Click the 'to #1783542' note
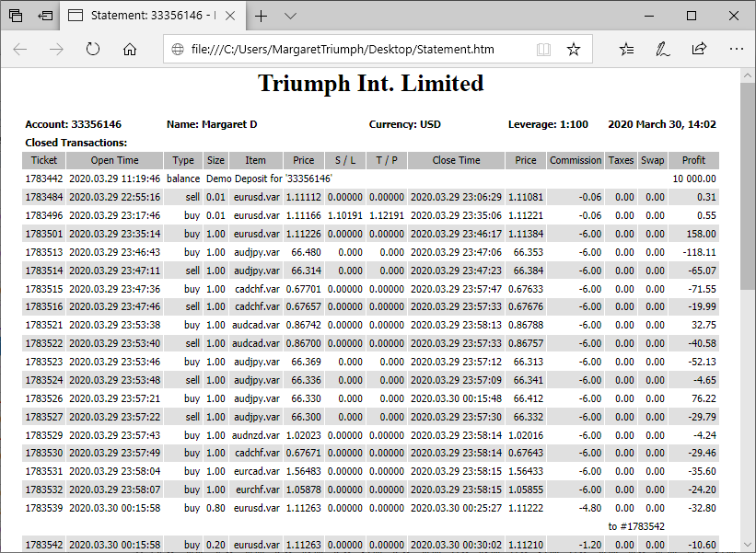Image resolution: width=756 pixels, height=553 pixels. 636,526
